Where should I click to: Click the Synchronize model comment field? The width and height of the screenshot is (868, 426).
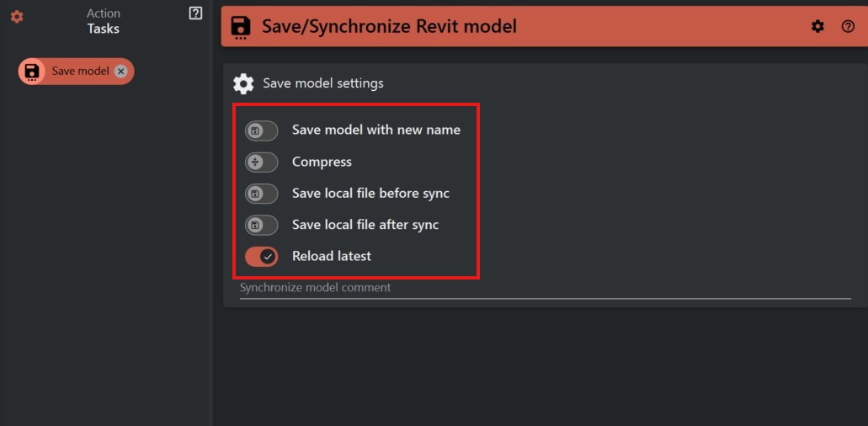(x=545, y=288)
